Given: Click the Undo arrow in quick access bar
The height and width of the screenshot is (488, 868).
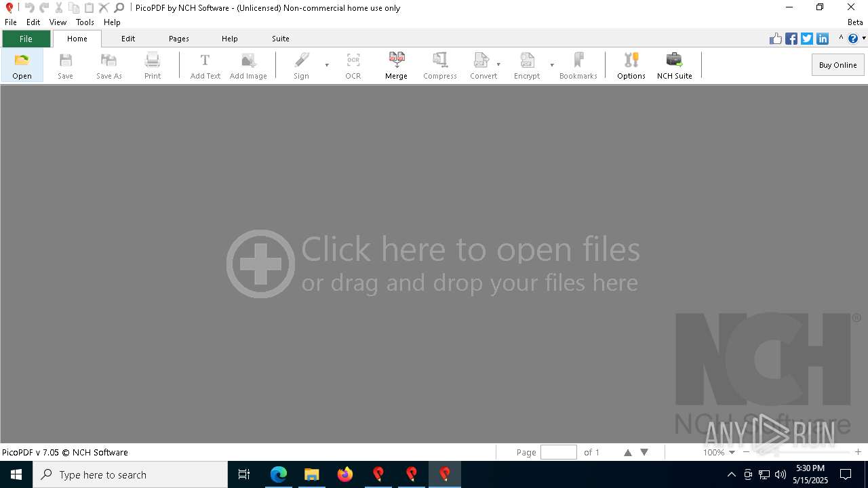Looking at the screenshot, I should click(x=29, y=7).
